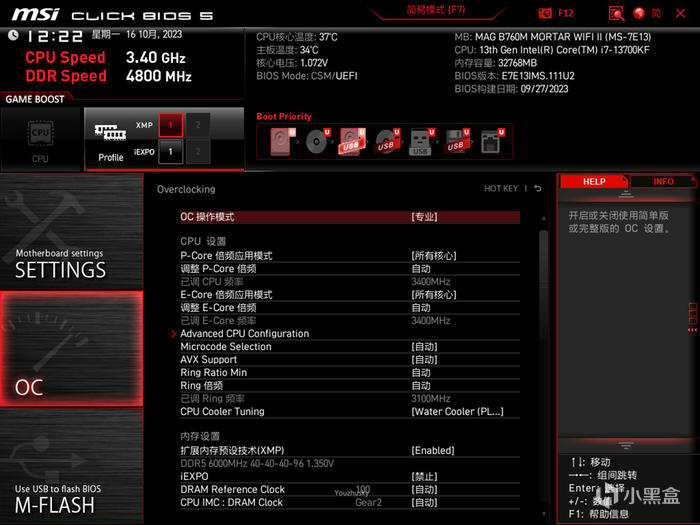Select the USB floppy boot device icon
Viewport: 700px width, 525px height.
click(x=456, y=142)
